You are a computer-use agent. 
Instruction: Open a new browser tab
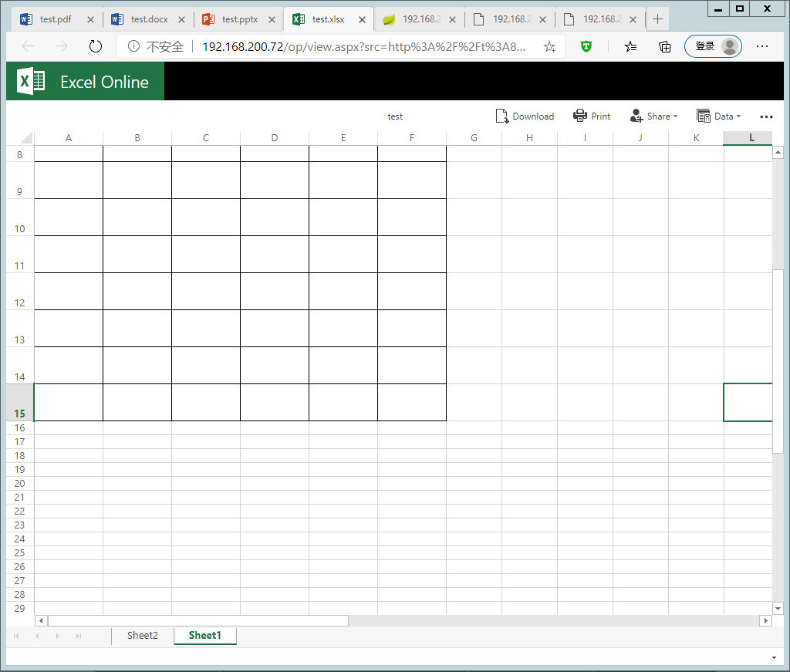point(657,19)
